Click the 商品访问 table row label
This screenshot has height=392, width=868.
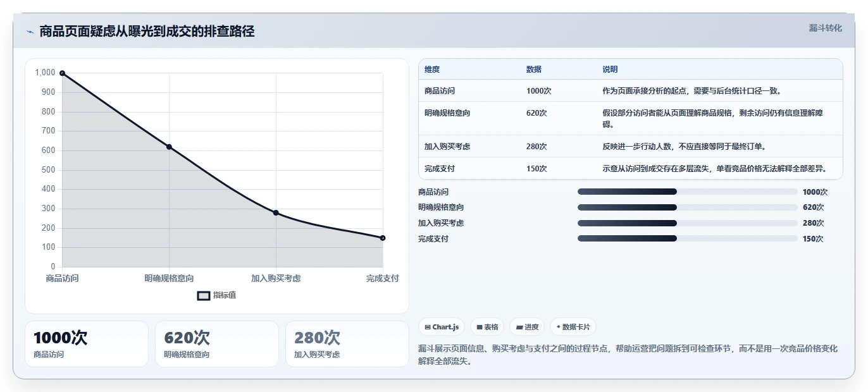tap(440, 91)
